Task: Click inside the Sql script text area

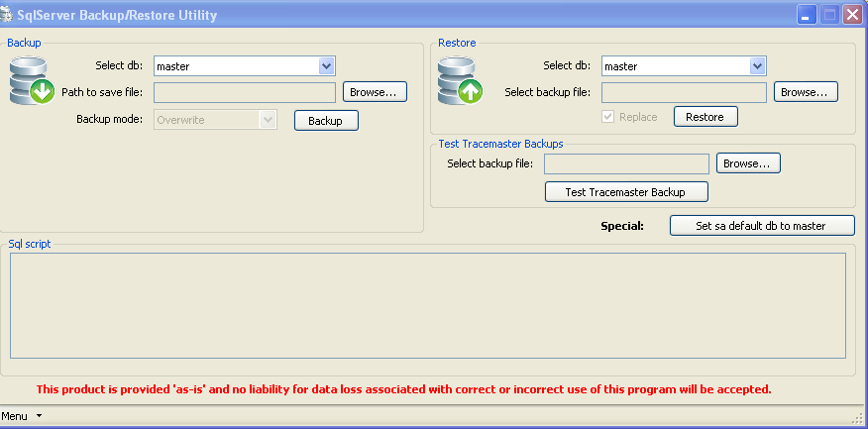Action: (x=428, y=305)
